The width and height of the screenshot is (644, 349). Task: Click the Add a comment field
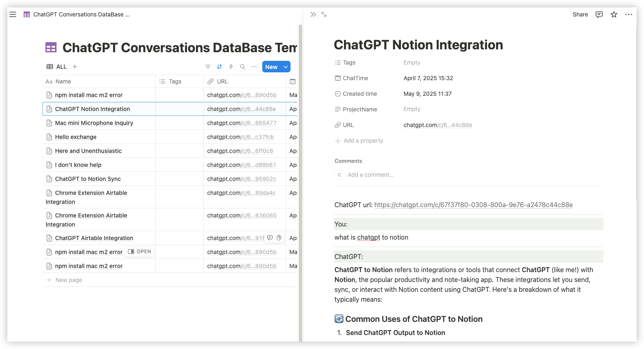(x=370, y=174)
